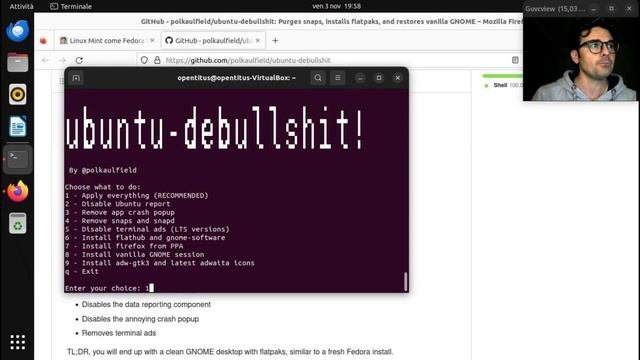Click "1 - Apply everything (RECOMMENDED)" line
640x360 pixels.
136,196
